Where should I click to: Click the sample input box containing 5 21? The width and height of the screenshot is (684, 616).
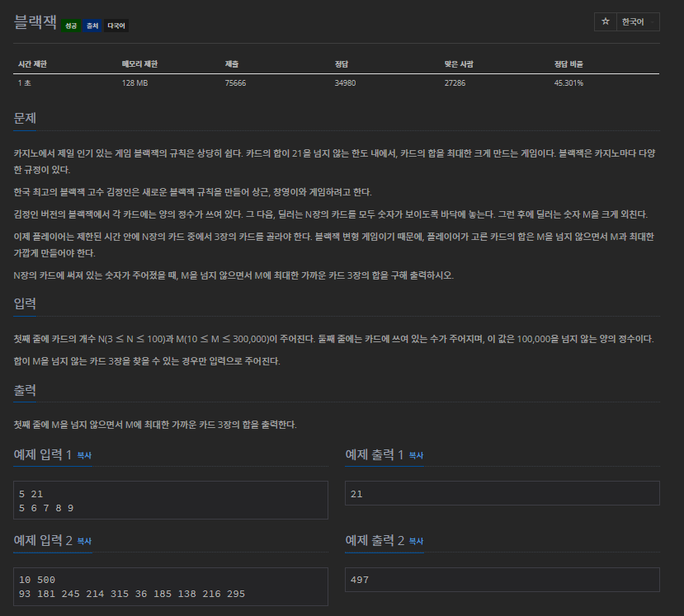[171, 500]
